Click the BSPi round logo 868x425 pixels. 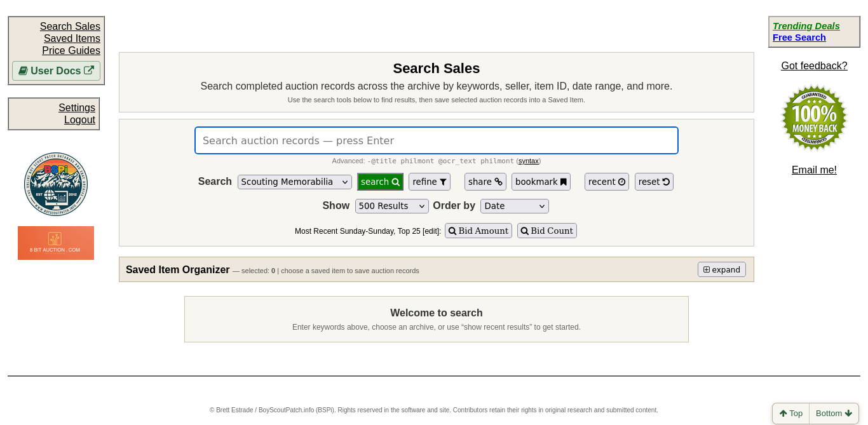click(56, 184)
